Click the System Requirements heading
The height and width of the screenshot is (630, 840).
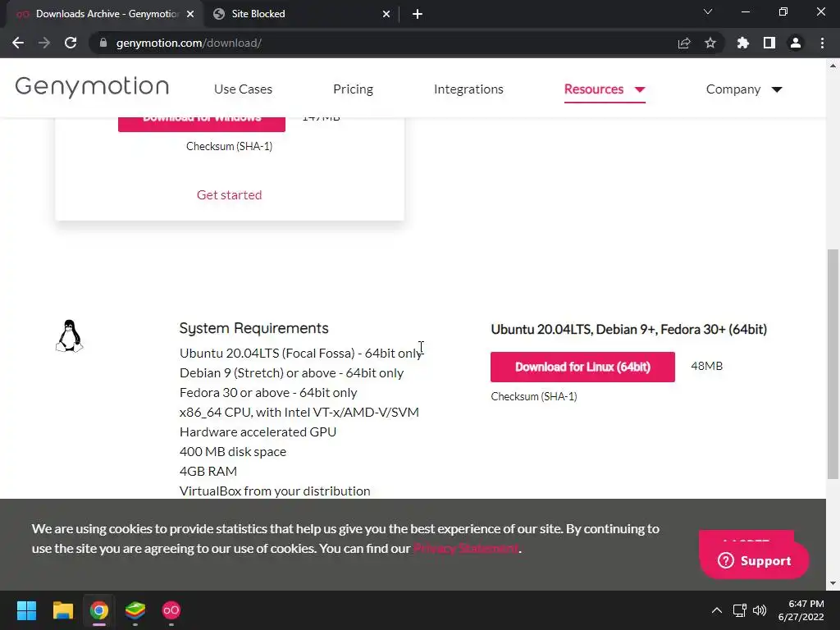coord(254,328)
